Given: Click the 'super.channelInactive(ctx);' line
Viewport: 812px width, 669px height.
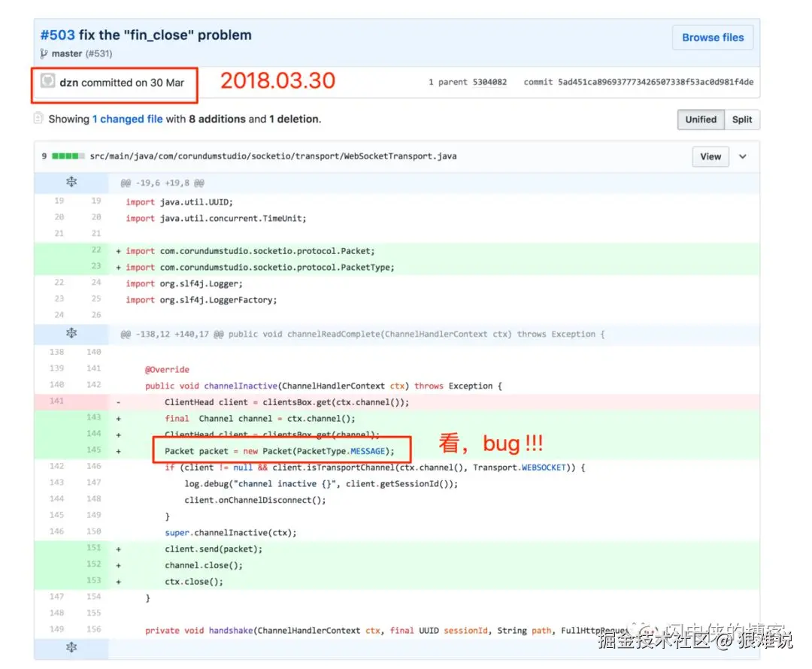Looking at the screenshot, I should pyautogui.click(x=231, y=533).
